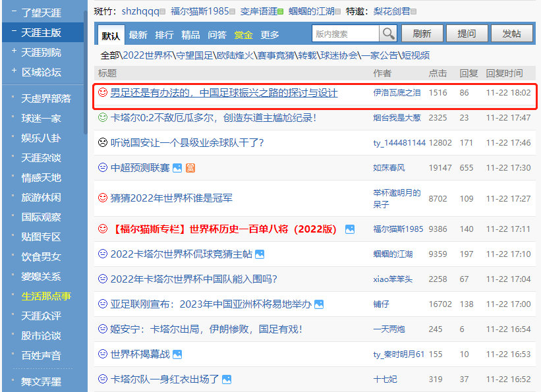Click the 刷新 button

(422, 34)
